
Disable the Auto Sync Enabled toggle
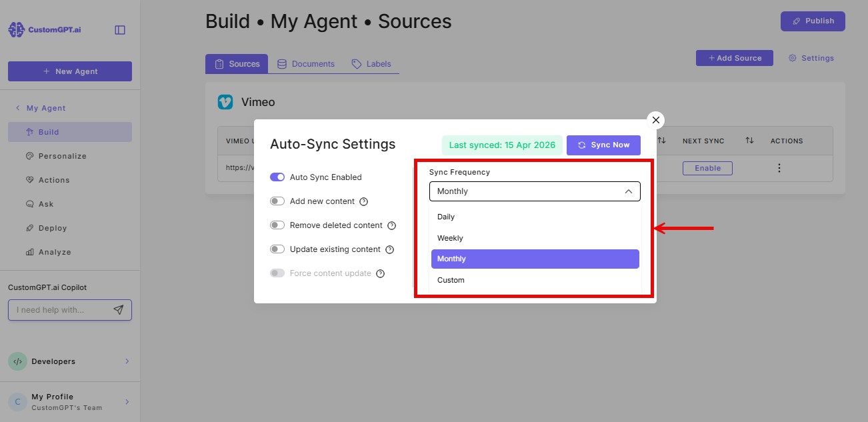pyautogui.click(x=277, y=177)
